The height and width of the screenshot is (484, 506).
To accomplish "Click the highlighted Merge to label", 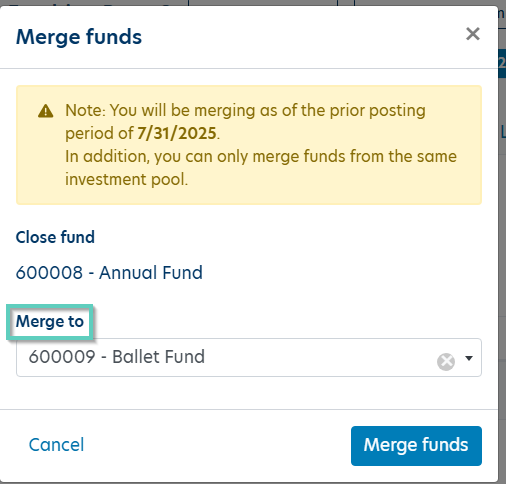I will tap(50, 321).
